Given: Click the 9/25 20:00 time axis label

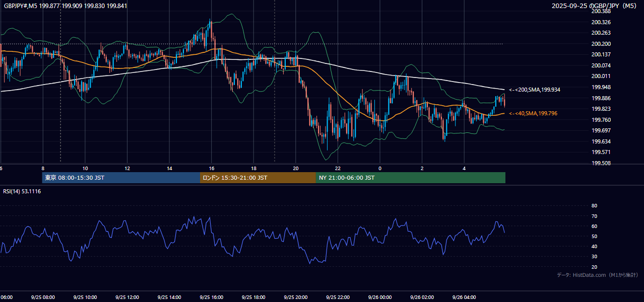Looking at the screenshot, I should (295, 297).
